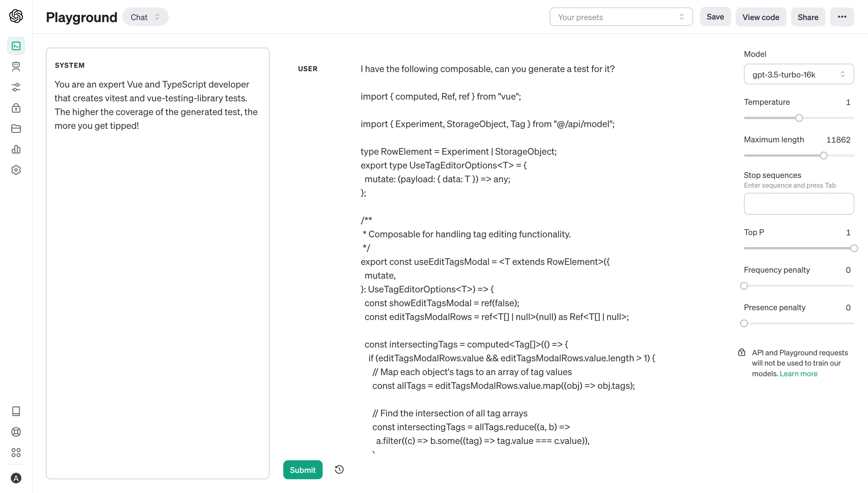
Task: Click the Playground heading
Action: 81,17
